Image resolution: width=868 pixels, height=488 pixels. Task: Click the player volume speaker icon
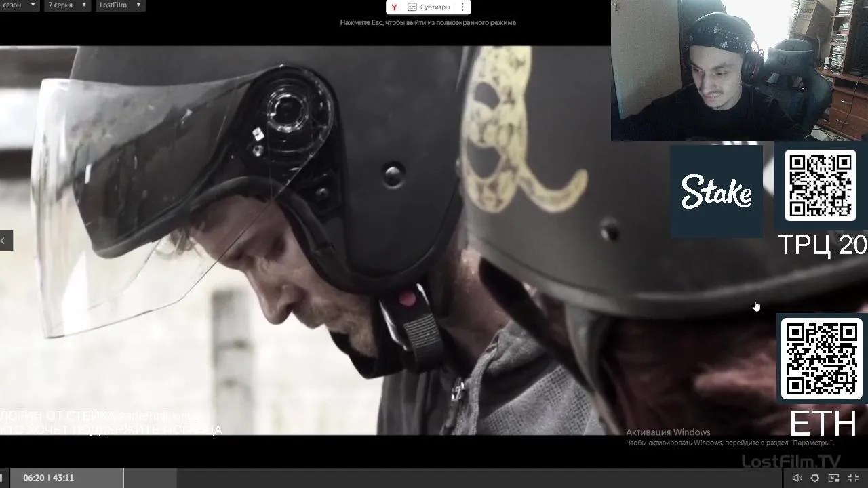[x=797, y=478]
